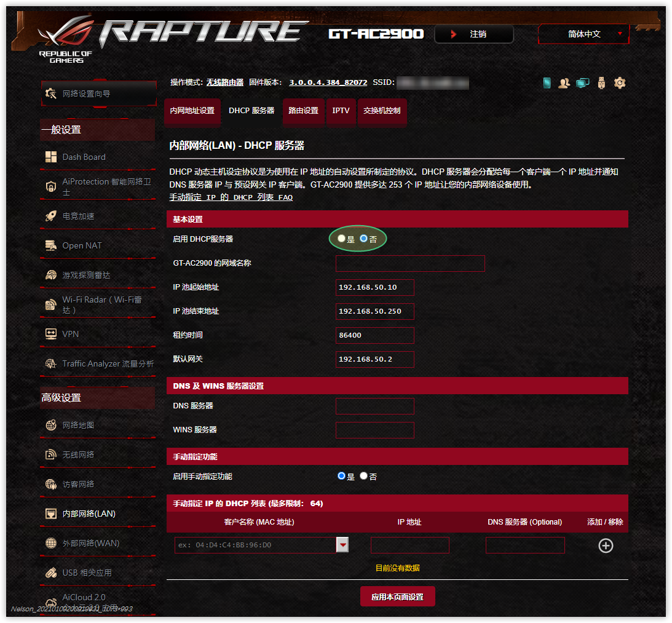Click the 目前没有数据 status text
Image resolution: width=672 pixels, height=623 pixels.
click(397, 568)
